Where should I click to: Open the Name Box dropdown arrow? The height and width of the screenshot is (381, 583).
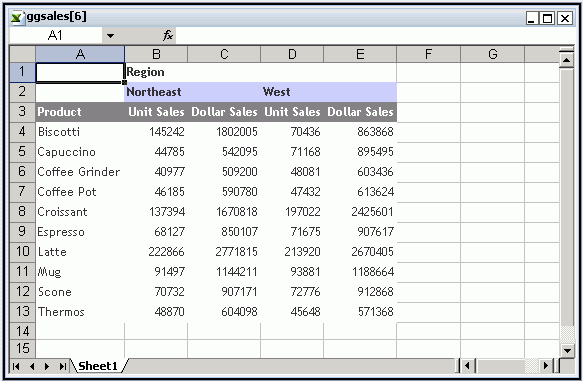click(110, 36)
